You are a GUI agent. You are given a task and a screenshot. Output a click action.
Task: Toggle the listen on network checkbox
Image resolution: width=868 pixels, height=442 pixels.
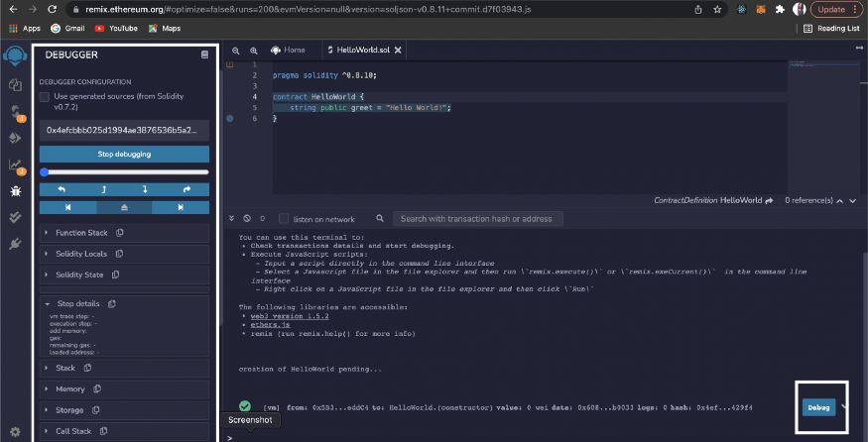(284, 218)
